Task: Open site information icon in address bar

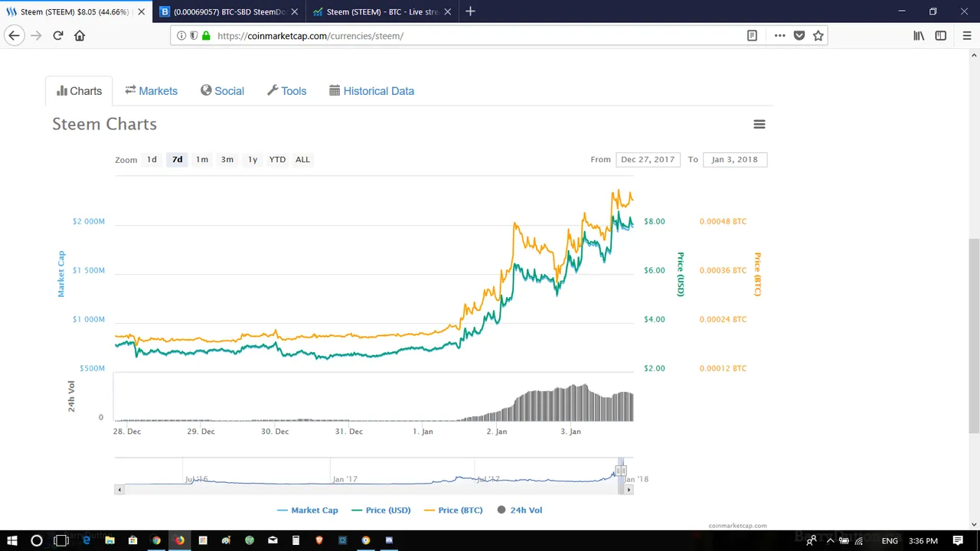Action: point(181,35)
